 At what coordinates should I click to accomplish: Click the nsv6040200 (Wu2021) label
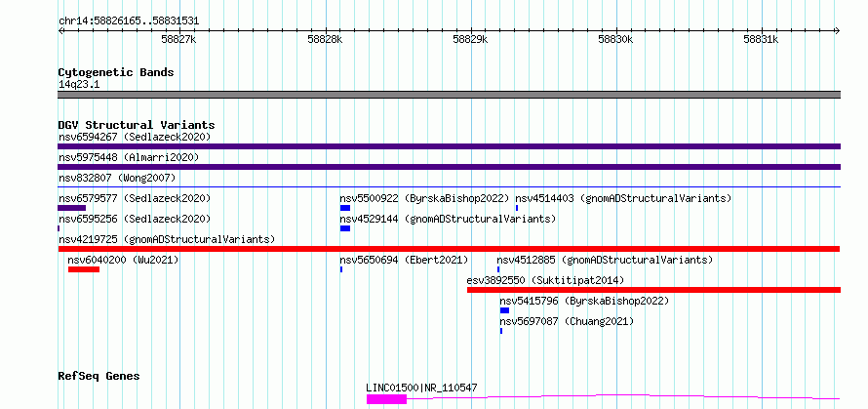point(123,260)
